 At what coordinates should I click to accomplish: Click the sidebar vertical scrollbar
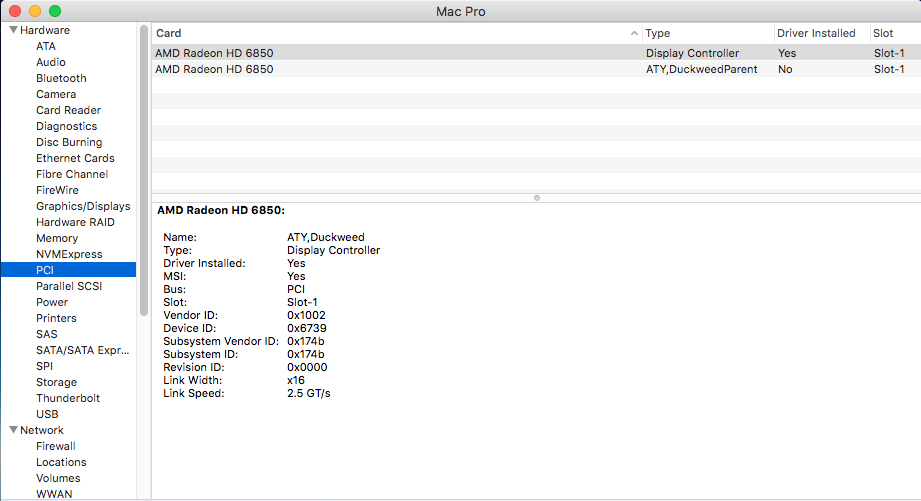[144, 170]
